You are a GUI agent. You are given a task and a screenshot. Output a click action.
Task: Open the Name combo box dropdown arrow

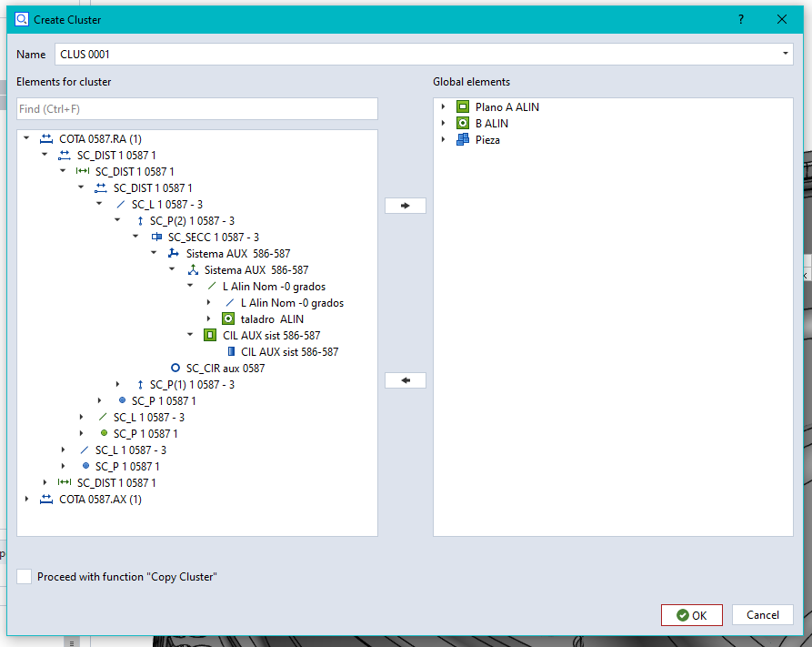pos(785,55)
